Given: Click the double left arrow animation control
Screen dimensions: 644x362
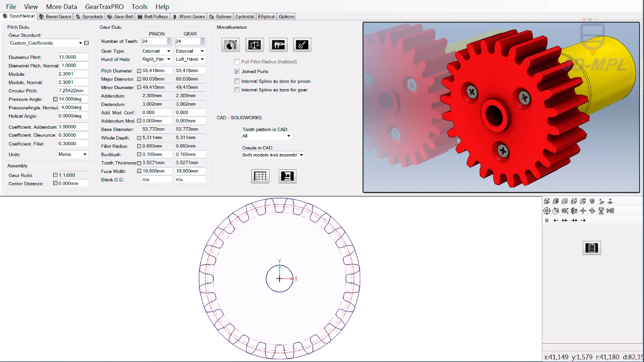Looking at the screenshot, I should point(565,220).
